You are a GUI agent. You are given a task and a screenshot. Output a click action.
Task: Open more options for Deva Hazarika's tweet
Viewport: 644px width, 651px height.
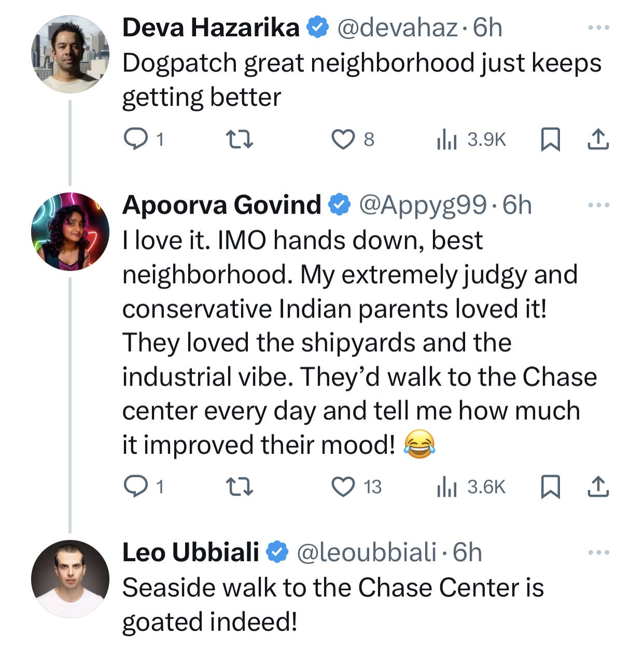(x=598, y=27)
